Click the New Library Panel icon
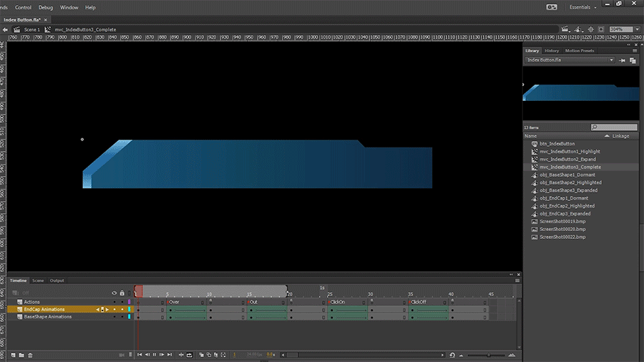 [x=633, y=60]
